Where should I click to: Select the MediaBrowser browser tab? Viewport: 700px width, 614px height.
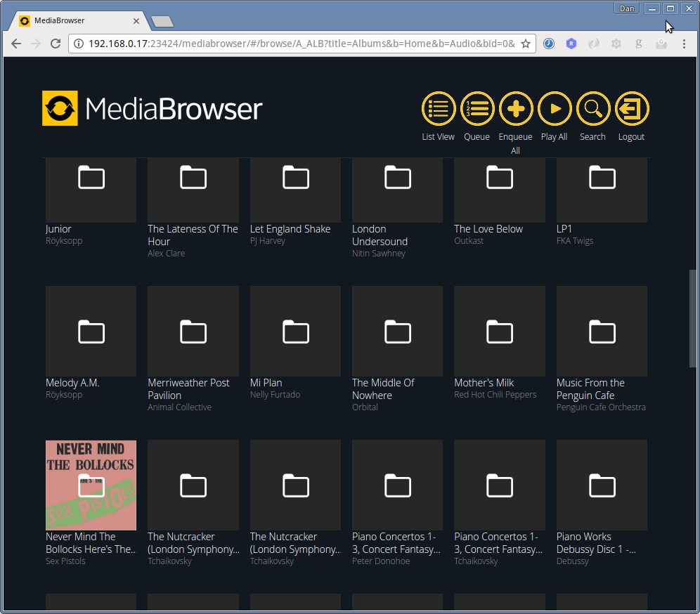[80, 20]
